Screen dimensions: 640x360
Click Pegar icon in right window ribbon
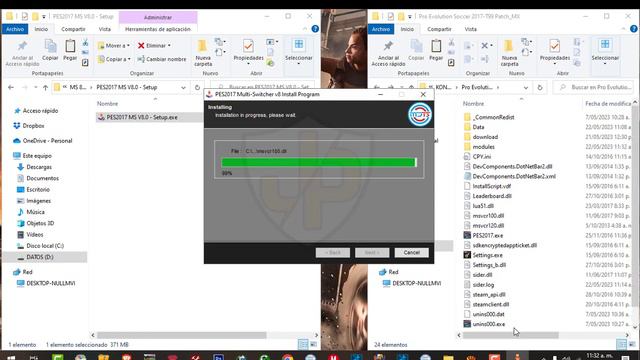[x=436, y=50]
